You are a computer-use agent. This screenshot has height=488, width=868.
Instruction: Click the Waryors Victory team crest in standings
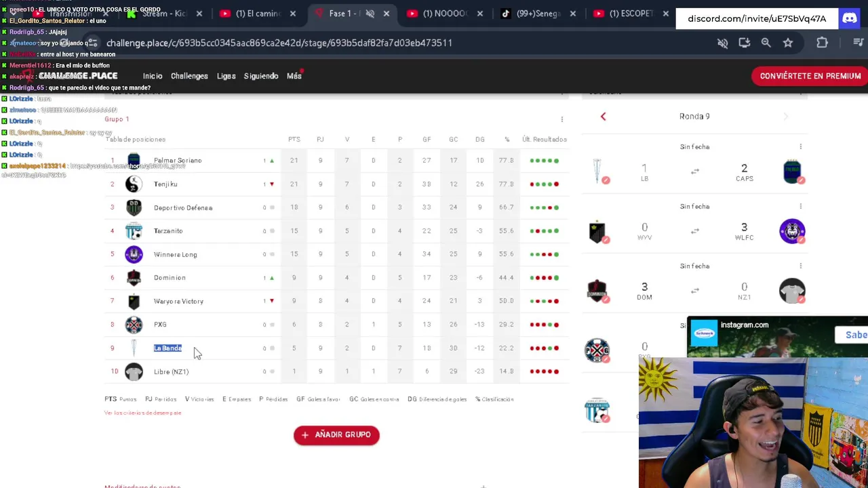(x=134, y=301)
